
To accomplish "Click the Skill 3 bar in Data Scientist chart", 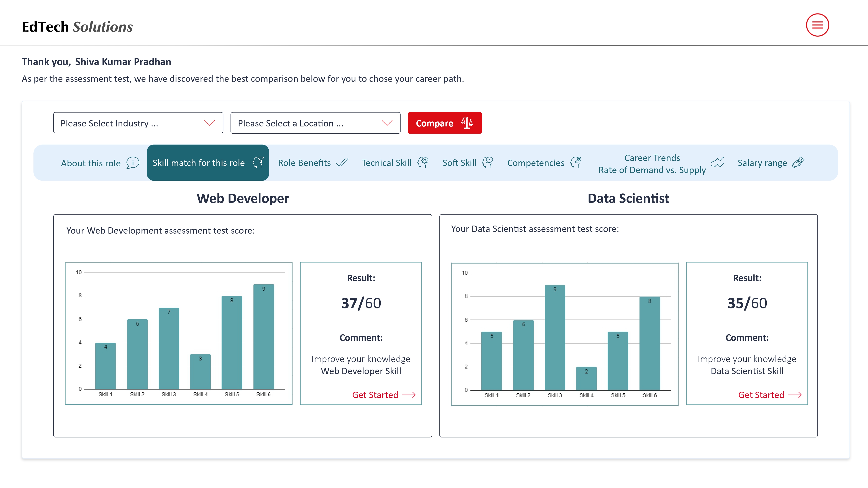I will (555, 337).
